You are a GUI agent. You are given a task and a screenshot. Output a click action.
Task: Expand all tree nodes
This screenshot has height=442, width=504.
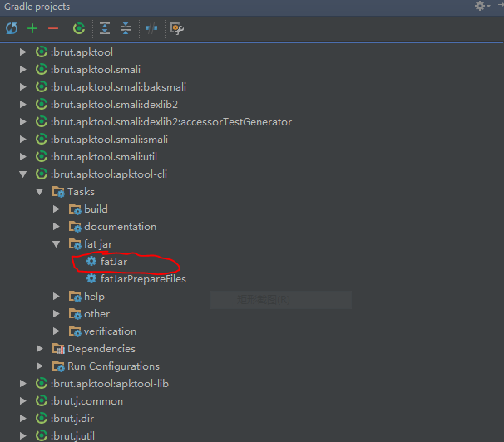pos(105,28)
